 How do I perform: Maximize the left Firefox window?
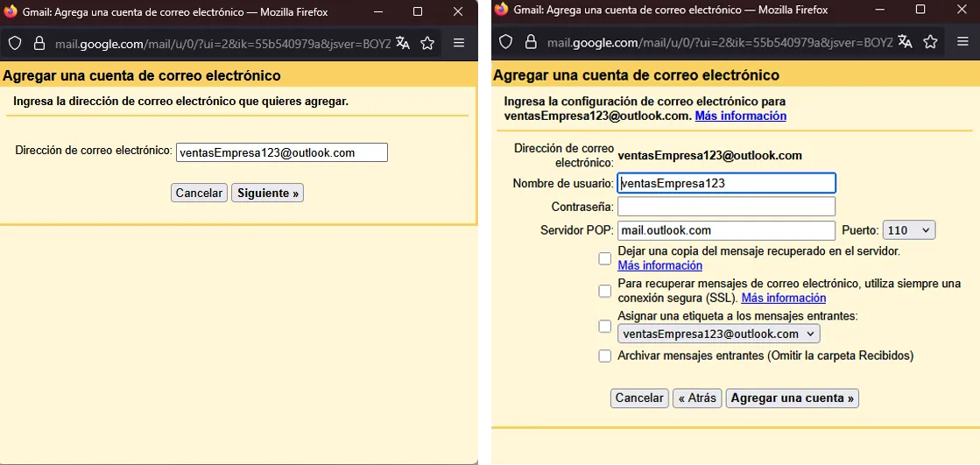click(x=418, y=12)
